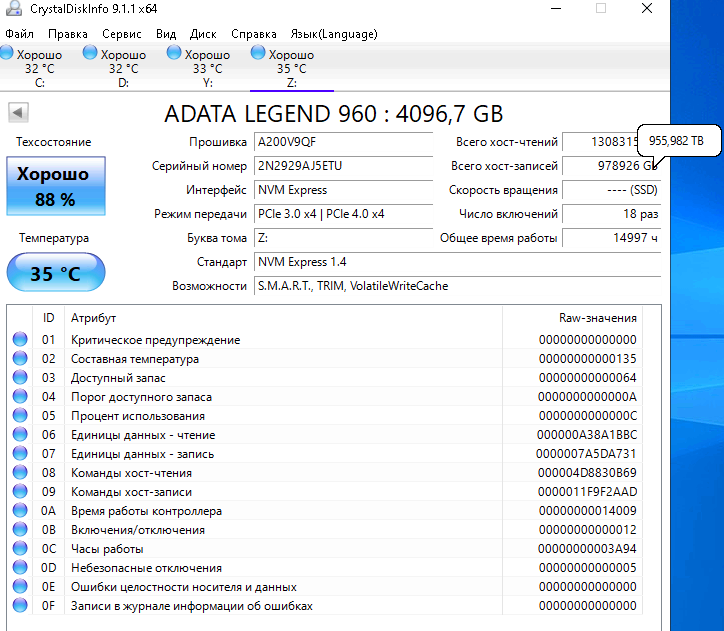This screenshot has width=724, height=631.
Task: Click status orb for drive Y:
Action: coord(174,53)
